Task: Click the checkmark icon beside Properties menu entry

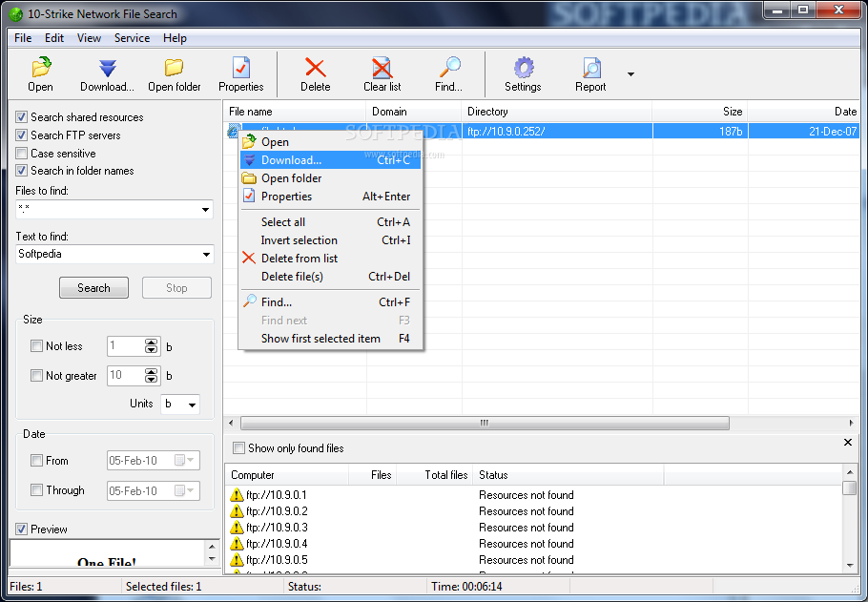Action: (x=249, y=196)
